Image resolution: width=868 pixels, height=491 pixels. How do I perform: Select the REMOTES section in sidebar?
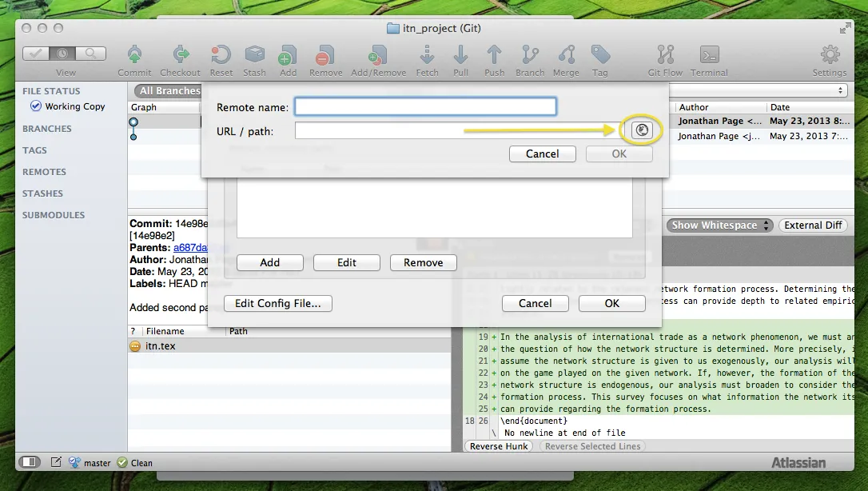click(44, 172)
